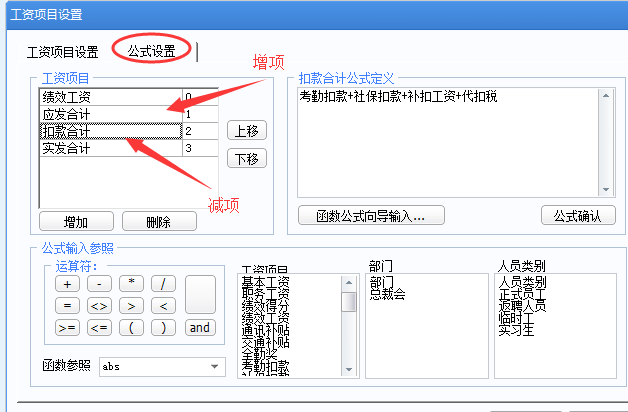Click the 上移 move up button
Viewport: 628px width, 412px height.
pos(246,131)
